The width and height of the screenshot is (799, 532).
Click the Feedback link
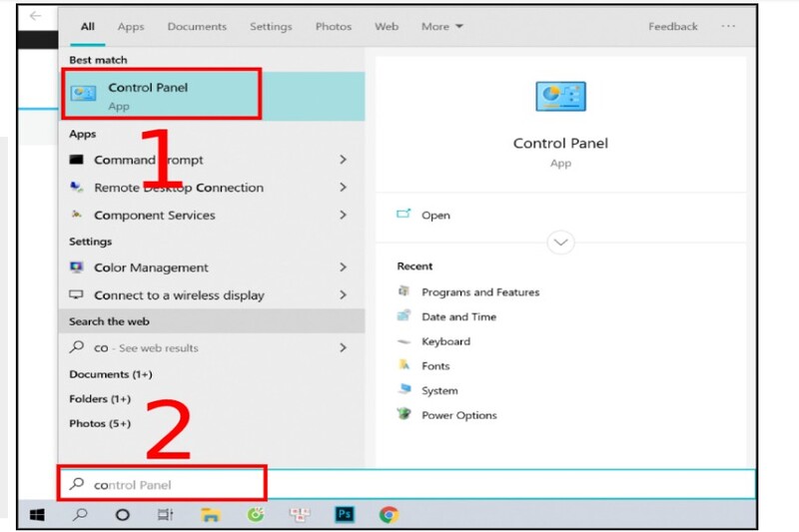[672, 27]
